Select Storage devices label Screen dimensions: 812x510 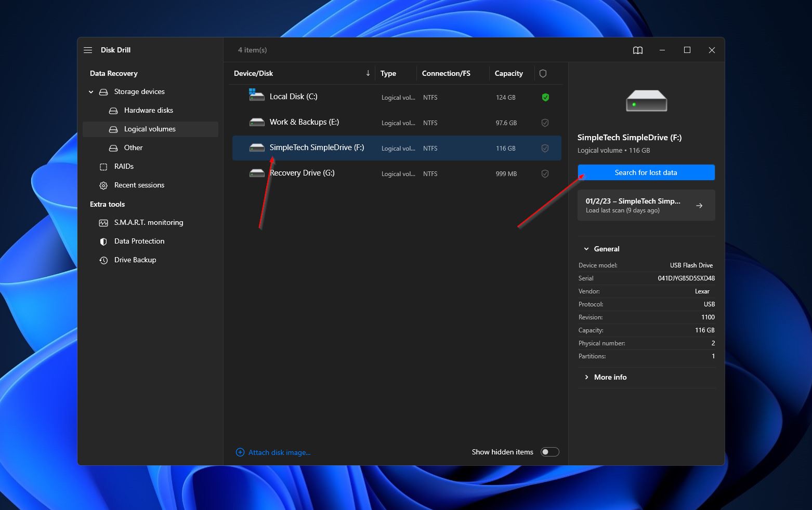click(139, 91)
